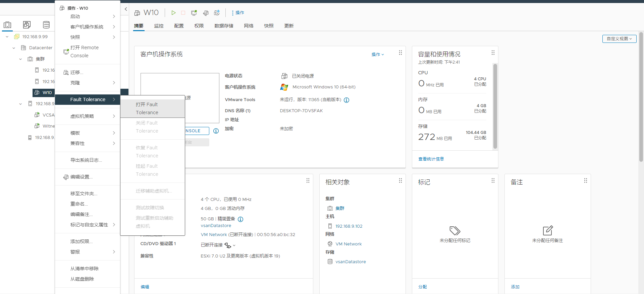Collapse the Datacenter tree node
644x294 pixels.
coord(14,48)
